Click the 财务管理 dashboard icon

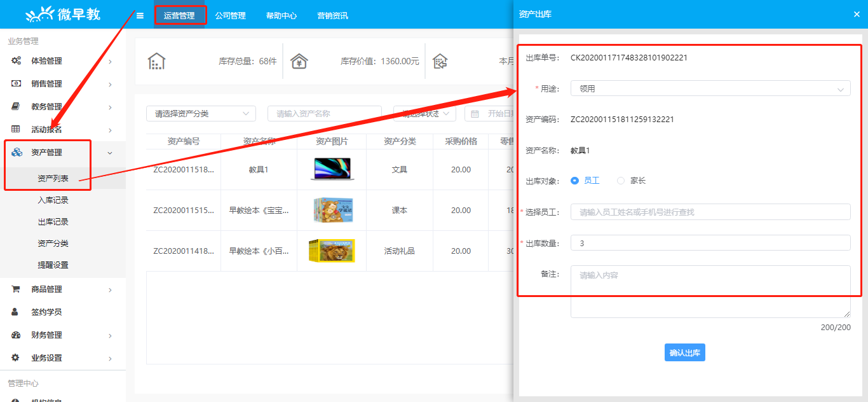point(17,335)
